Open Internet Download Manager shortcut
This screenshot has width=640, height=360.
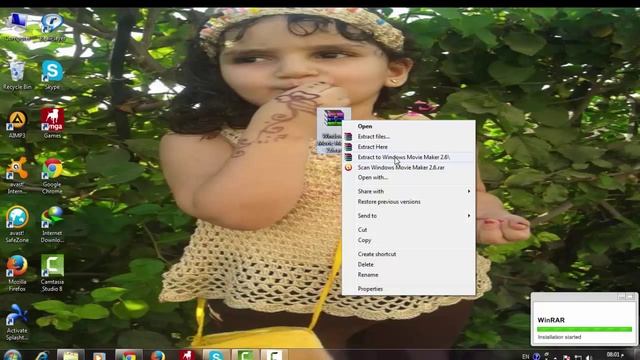pyautogui.click(x=52, y=224)
